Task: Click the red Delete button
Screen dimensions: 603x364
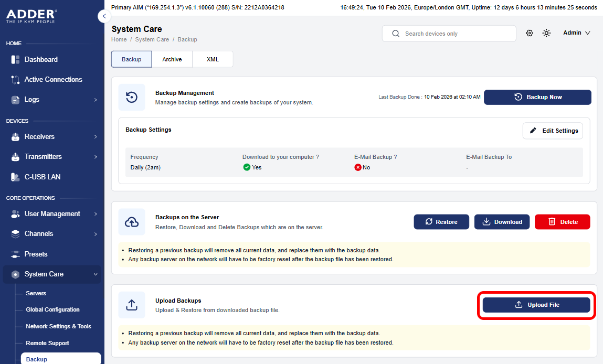Action: [x=562, y=222]
